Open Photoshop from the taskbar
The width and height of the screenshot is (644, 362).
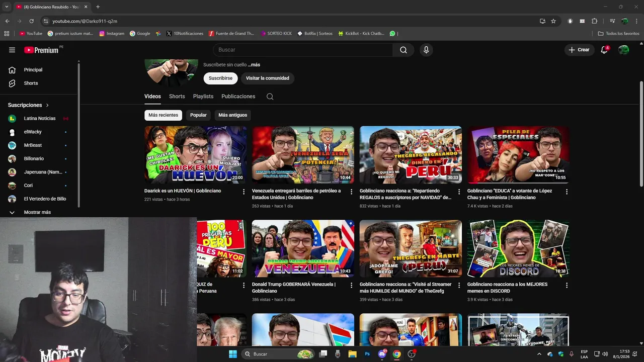coord(367,354)
